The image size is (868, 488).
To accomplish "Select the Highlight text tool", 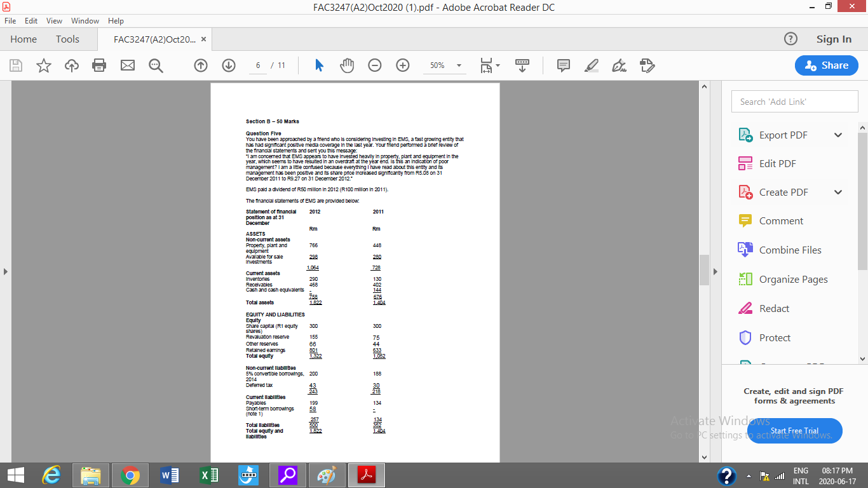I will (x=591, y=65).
